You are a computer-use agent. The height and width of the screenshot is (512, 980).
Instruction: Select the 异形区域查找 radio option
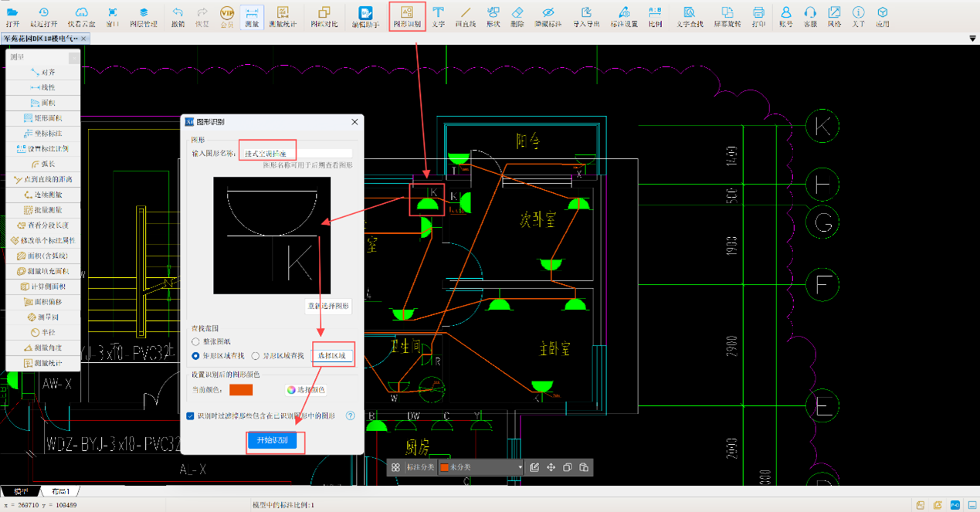click(256, 356)
